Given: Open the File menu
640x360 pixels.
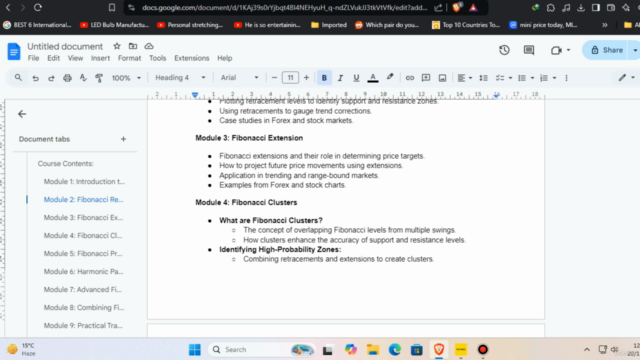Looking at the screenshot, I should (x=33, y=58).
